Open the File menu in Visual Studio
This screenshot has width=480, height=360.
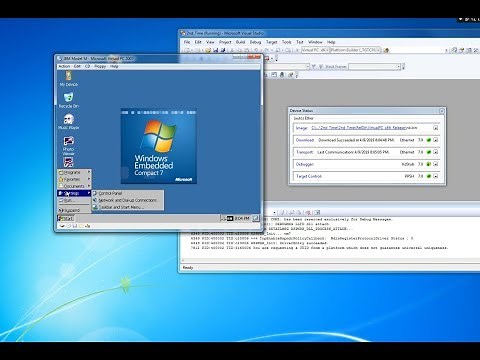187,42
